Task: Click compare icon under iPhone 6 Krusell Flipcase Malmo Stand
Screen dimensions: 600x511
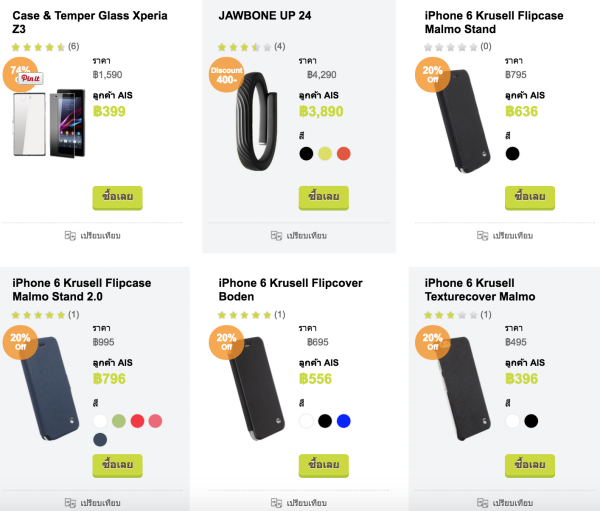Action: pyautogui.click(x=483, y=235)
